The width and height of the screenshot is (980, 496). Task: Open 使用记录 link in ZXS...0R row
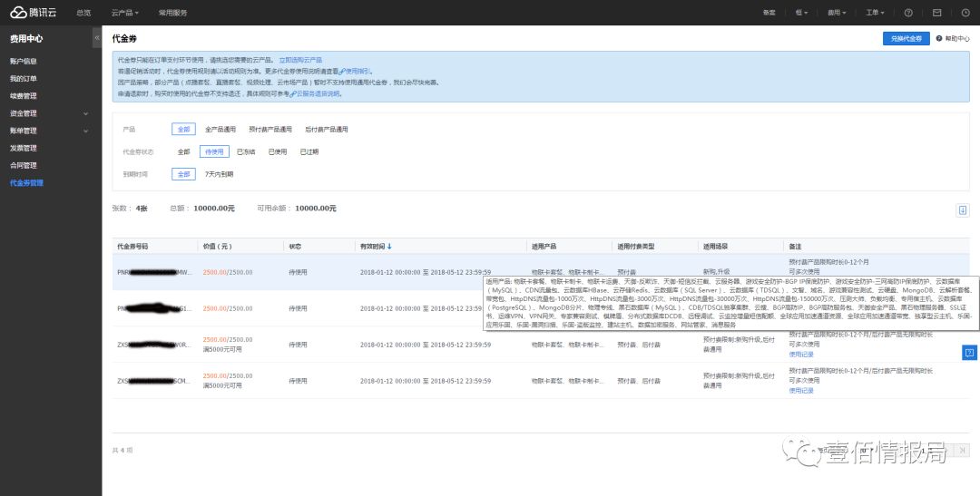point(801,355)
